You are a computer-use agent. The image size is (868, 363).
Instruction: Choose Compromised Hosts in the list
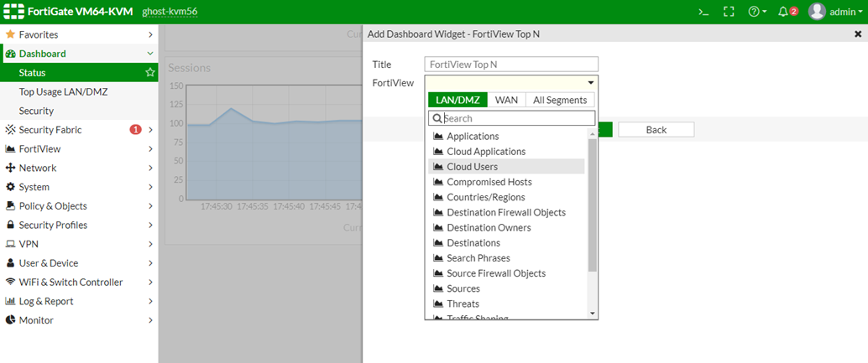[x=489, y=182]
